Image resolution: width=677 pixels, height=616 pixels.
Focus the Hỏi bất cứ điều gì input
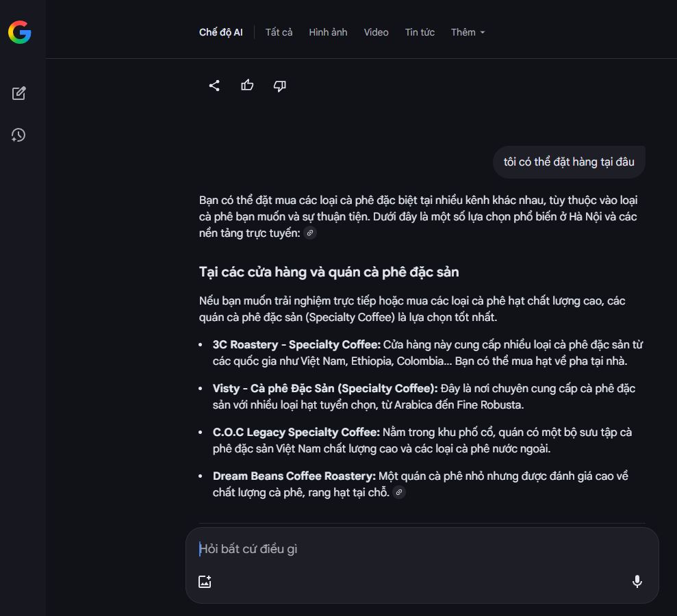[x=411, y=549]
